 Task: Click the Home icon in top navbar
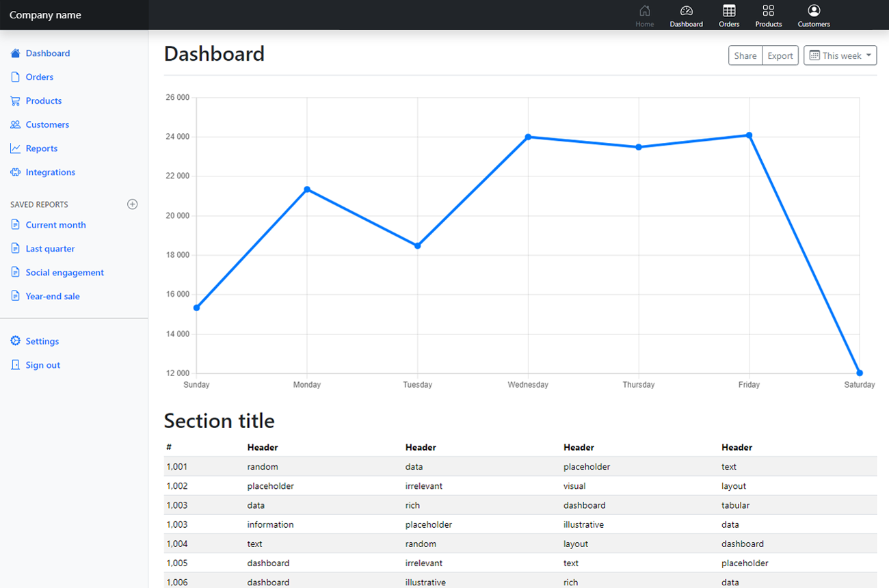644,10
